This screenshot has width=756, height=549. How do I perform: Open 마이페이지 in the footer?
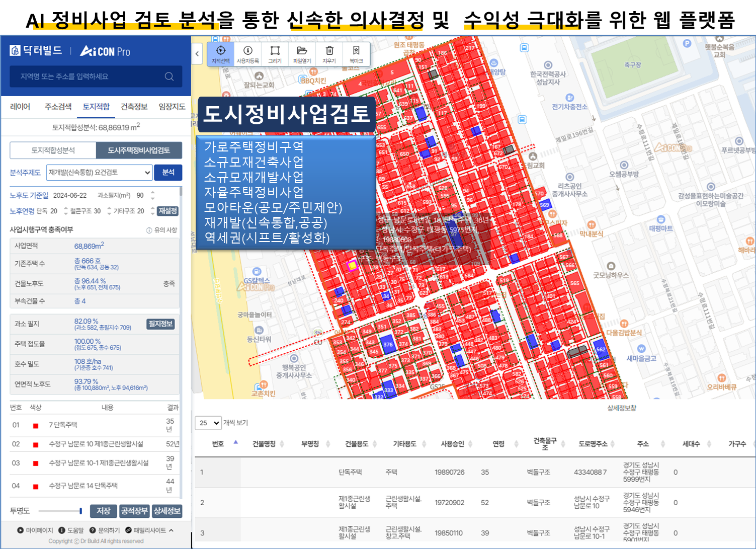tap(35, 530)
